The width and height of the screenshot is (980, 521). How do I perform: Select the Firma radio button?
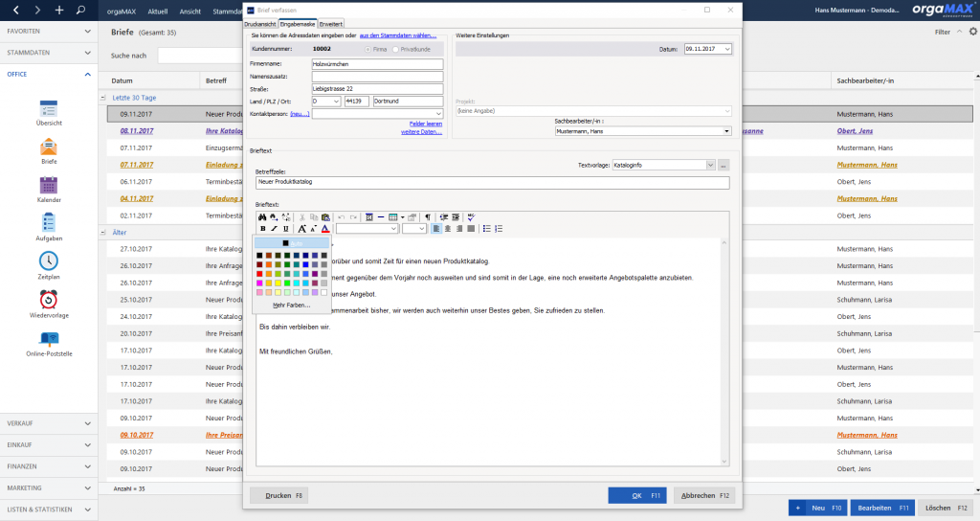(367, 49)
